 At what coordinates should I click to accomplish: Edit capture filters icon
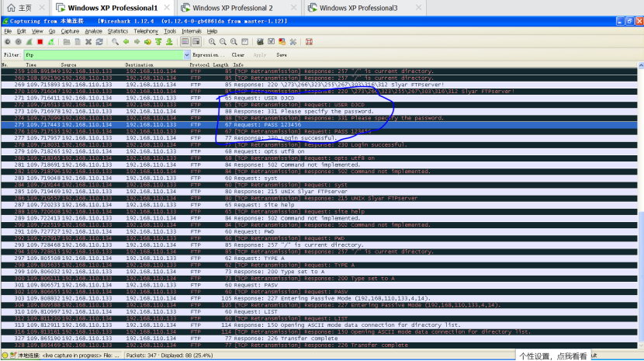[260, 42]
